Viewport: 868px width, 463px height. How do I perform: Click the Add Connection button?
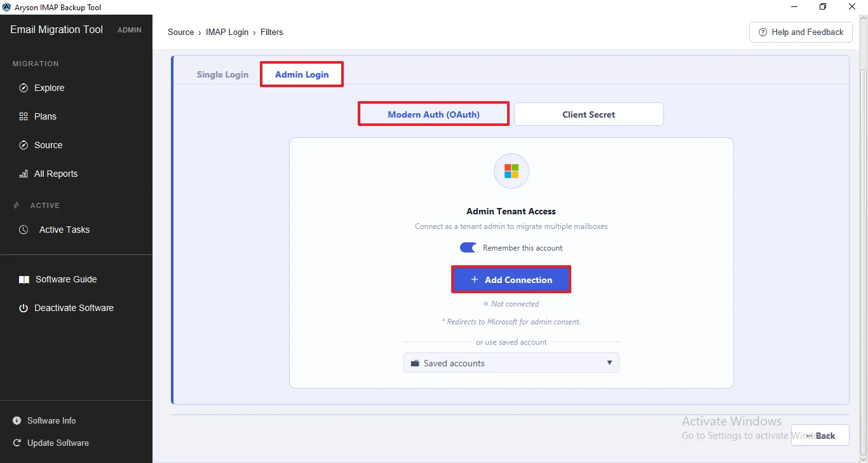[x=511, y=279]
